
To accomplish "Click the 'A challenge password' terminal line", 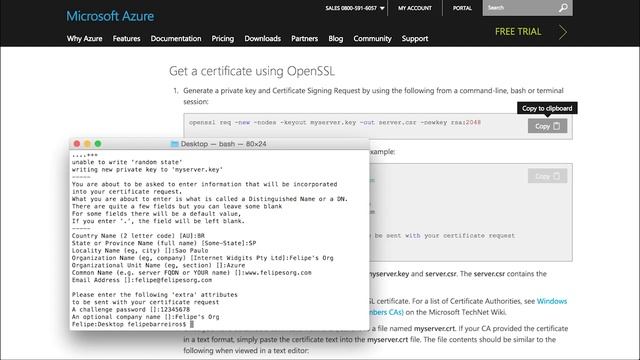I will click(131, 309).
